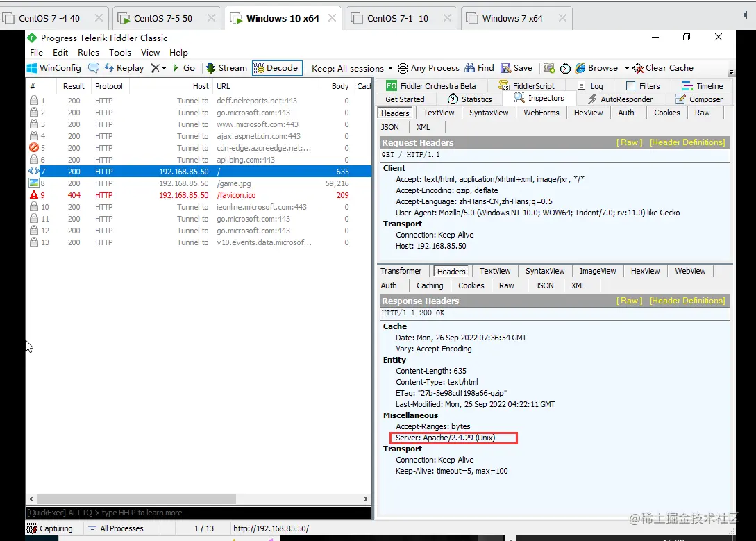
Task: Click Clear Cache in the toolbar
Action: tap(663, 68)
